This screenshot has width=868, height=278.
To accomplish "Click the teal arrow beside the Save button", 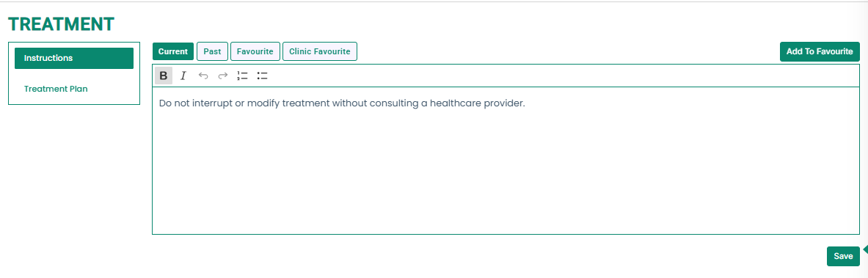I will tap(865, 249).
